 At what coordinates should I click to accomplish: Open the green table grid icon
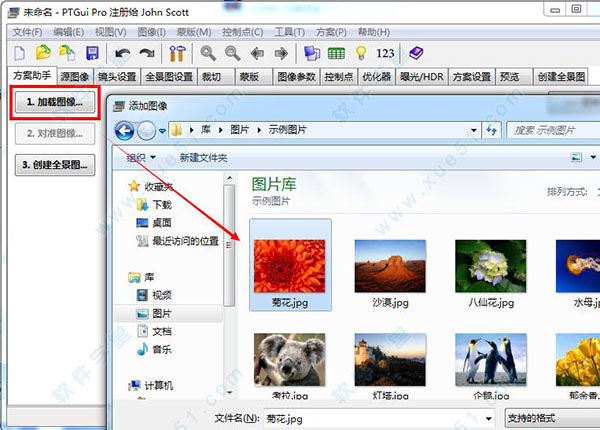click(337, 53)
